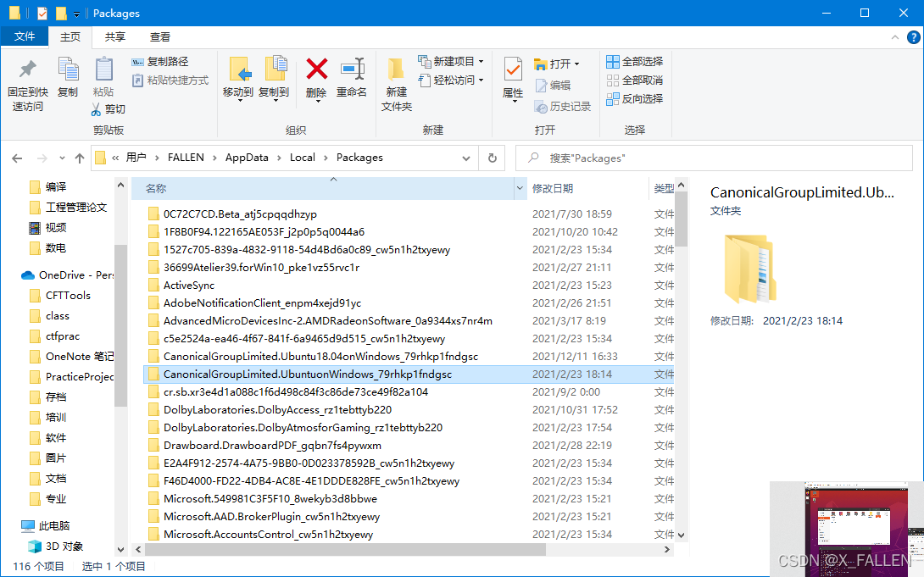
Task: Go up one folder level
Action: 80,158
